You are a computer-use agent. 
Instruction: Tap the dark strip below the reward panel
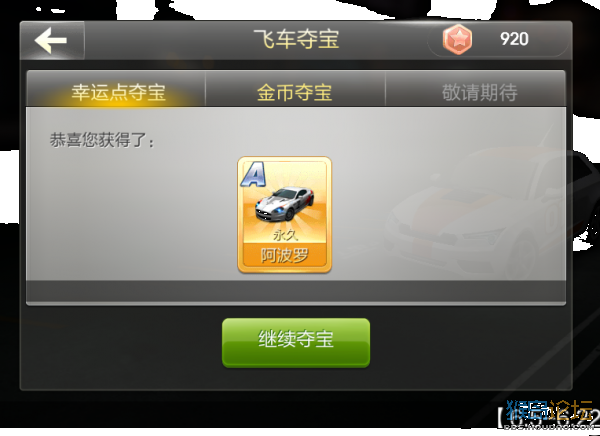click(x=296, y=291)
